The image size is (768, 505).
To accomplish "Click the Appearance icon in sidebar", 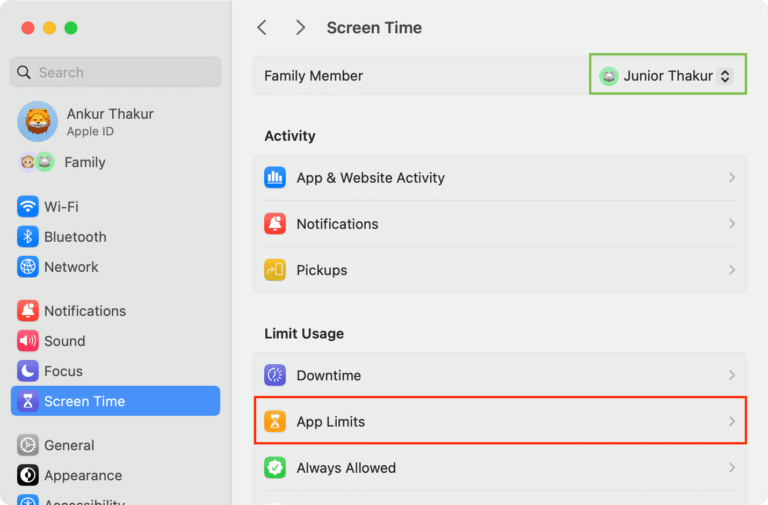I will [x=27, y=476].
